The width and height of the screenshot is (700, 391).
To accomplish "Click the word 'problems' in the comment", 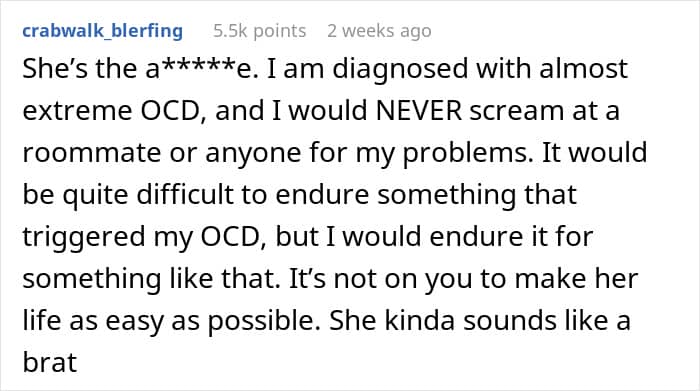I will coord(468,154).
